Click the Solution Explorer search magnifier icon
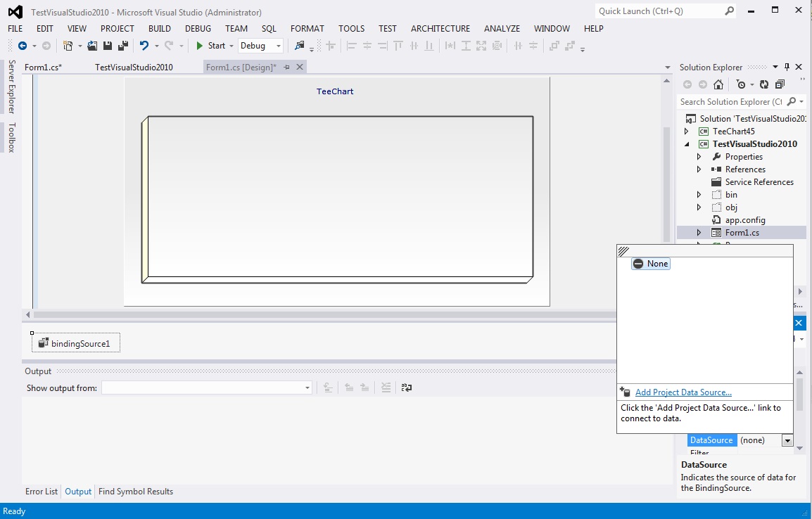Image resolution: width=812 pixels, height=519 pixels. (792, 101)
